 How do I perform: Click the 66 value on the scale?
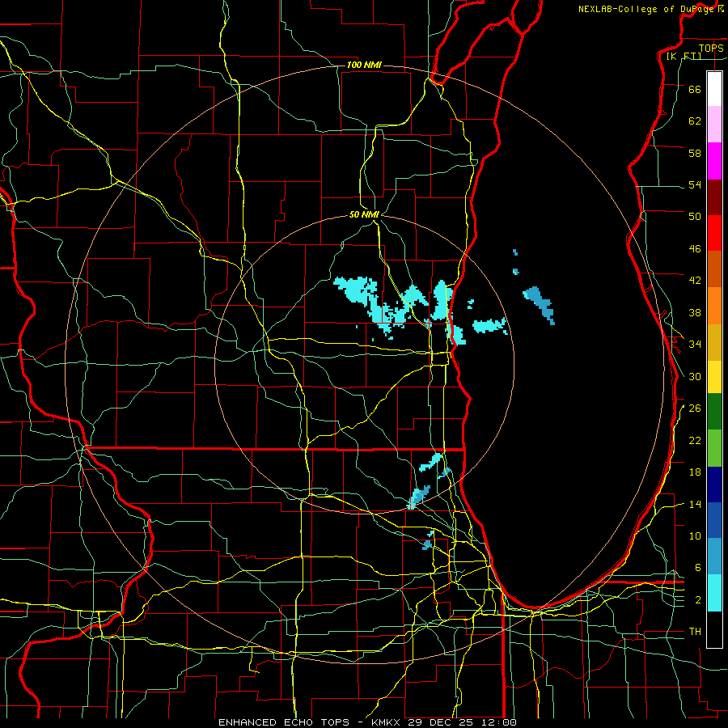[x=695, y=89]
